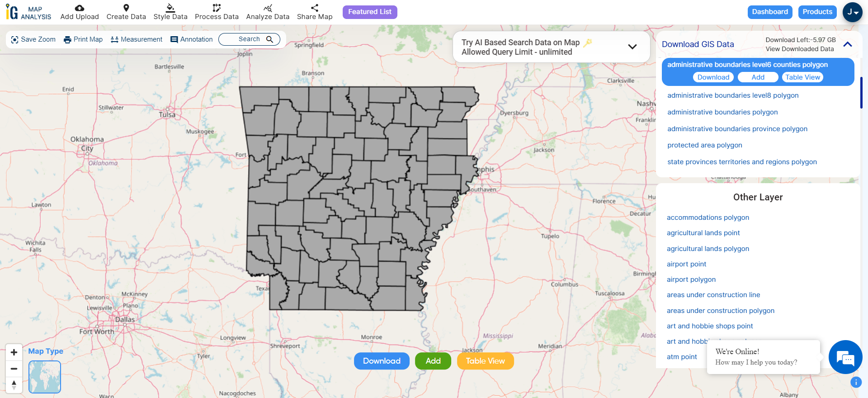Image resolution: width=868 pixels, height=398 pixels.
Task: Zoom out with the minus button
Action: 14,369
